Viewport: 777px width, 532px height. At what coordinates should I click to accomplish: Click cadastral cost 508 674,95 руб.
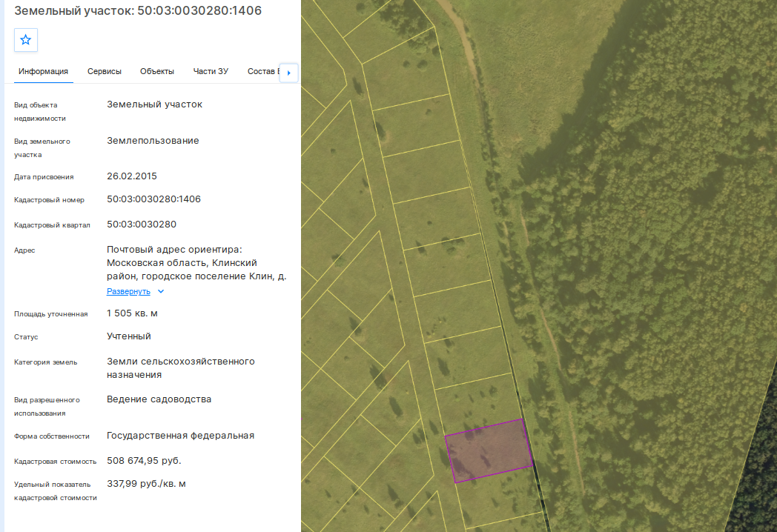144,461
